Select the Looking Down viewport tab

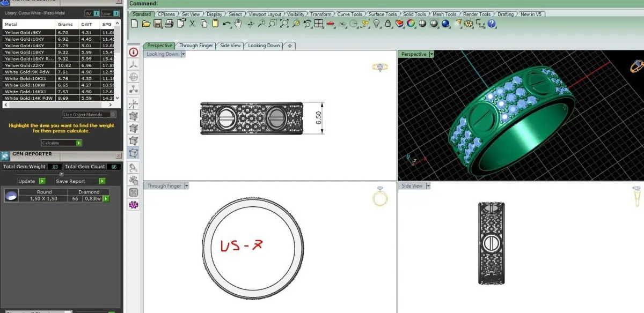264,46
